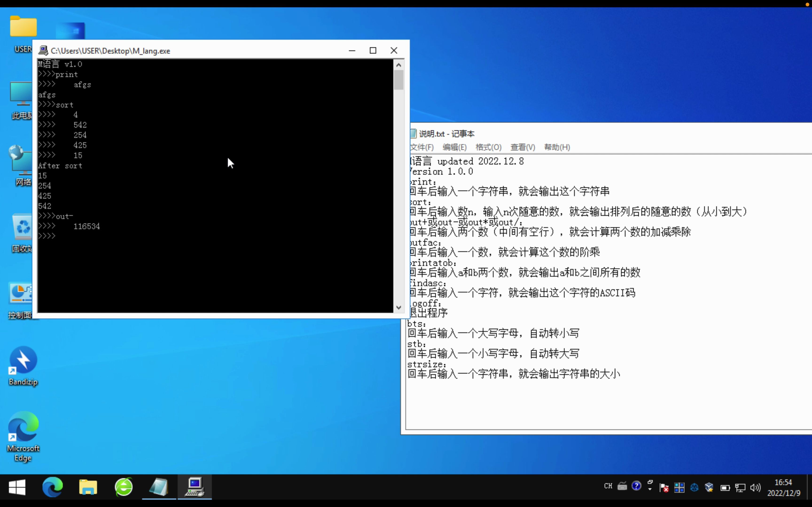Switch to the Notepad taskbar button
The image size is (812, 507).
point(159,487)
